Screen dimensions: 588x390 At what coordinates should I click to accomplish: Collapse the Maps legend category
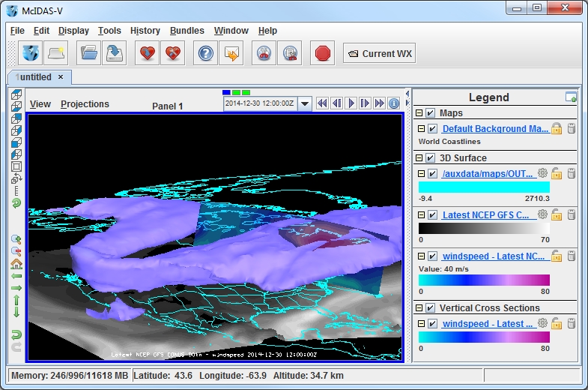(419, 113)
